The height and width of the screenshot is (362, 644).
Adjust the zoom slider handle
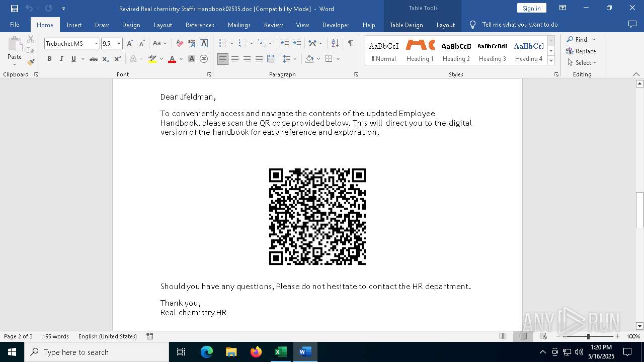coord(588,336)
